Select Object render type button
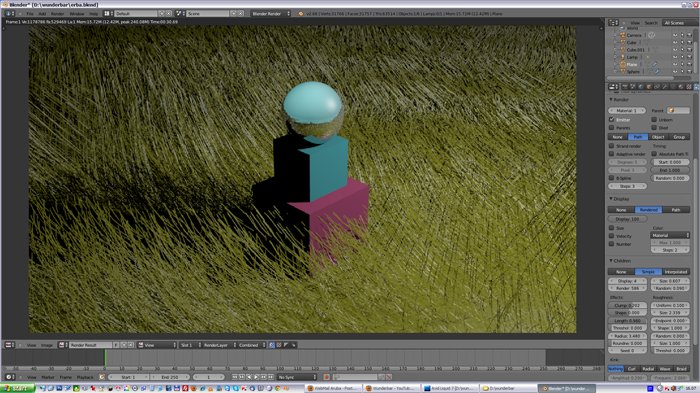Screen dimensions: 700x393 tap(658, 137)
